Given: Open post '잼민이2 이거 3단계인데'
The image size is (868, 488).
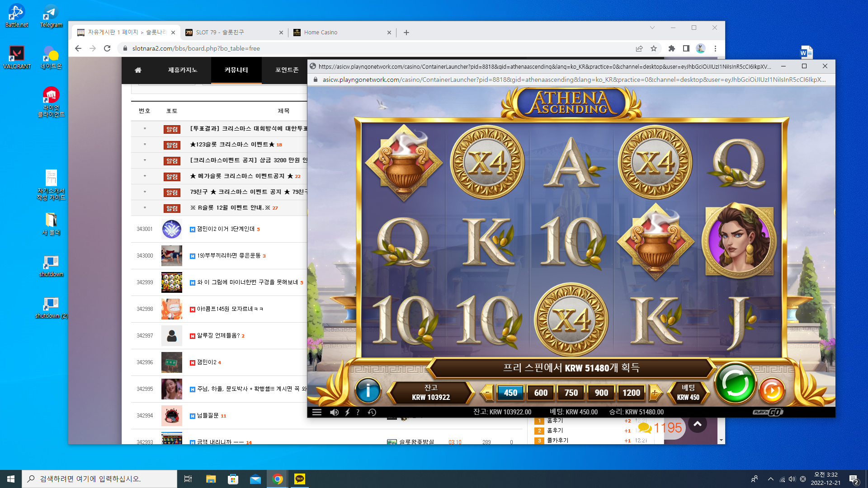Looking at the screenshot, I should (226, 229).
